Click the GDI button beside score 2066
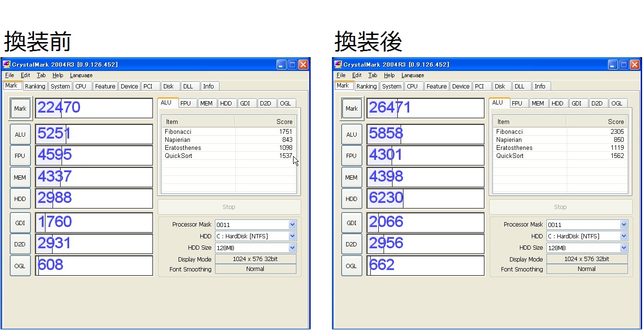This screenshot has width=644, height=331. 351,223
